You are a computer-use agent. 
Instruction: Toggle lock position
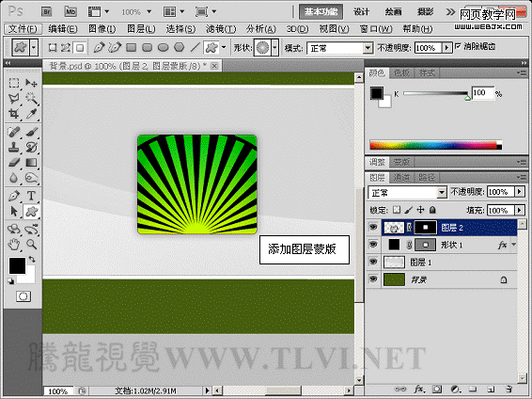tap(420, 210)
